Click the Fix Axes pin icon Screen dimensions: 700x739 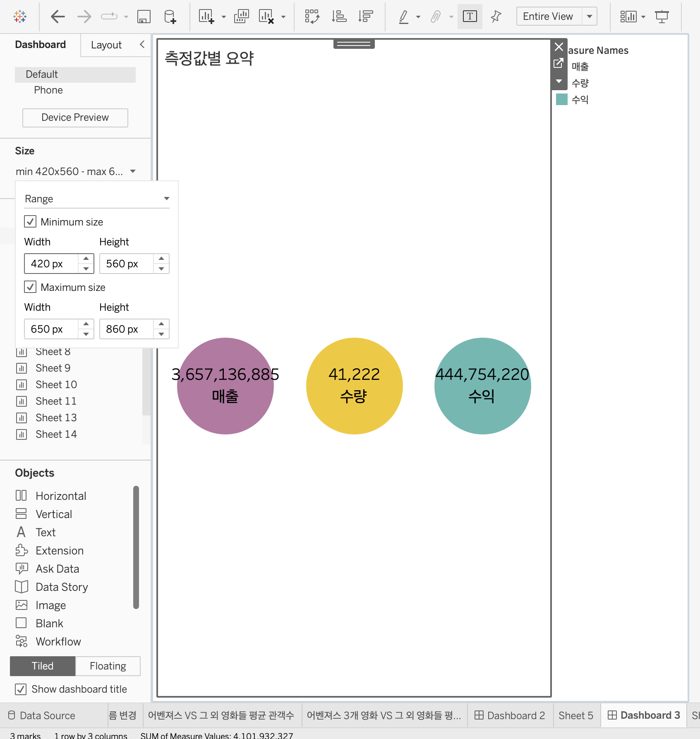(x=496, y=17)
